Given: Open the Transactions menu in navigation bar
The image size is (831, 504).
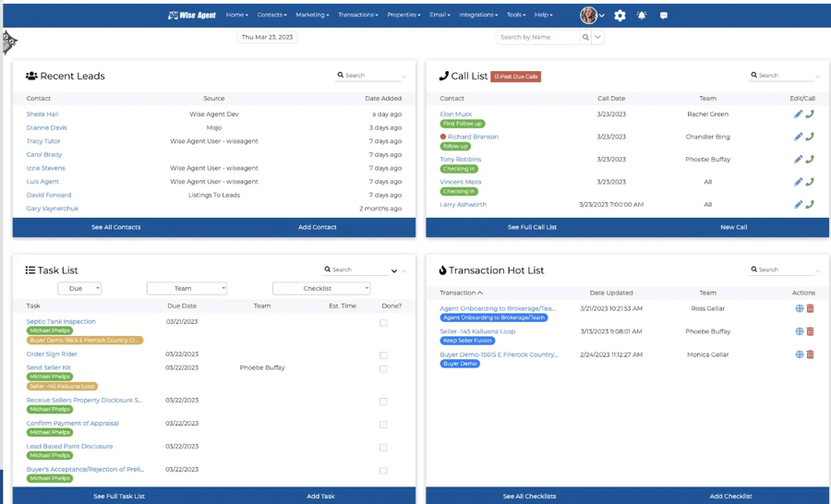Looking at the screenshot, I should (357, 15).
